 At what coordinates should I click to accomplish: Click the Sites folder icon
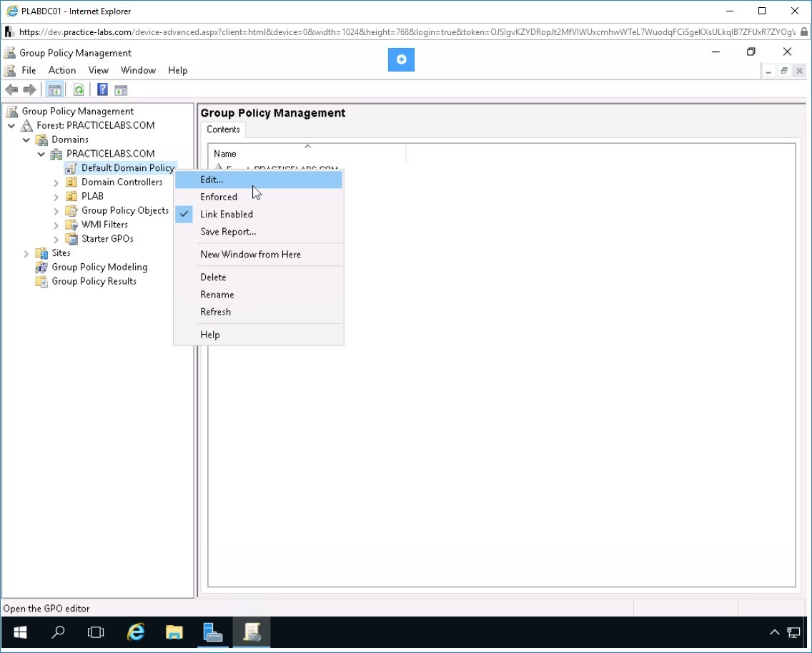(x=41, y=253)
